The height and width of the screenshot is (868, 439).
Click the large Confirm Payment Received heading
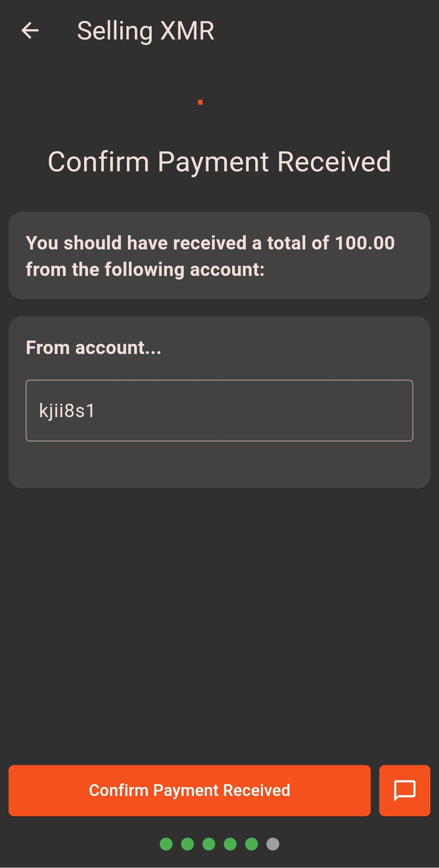(219, 162)
